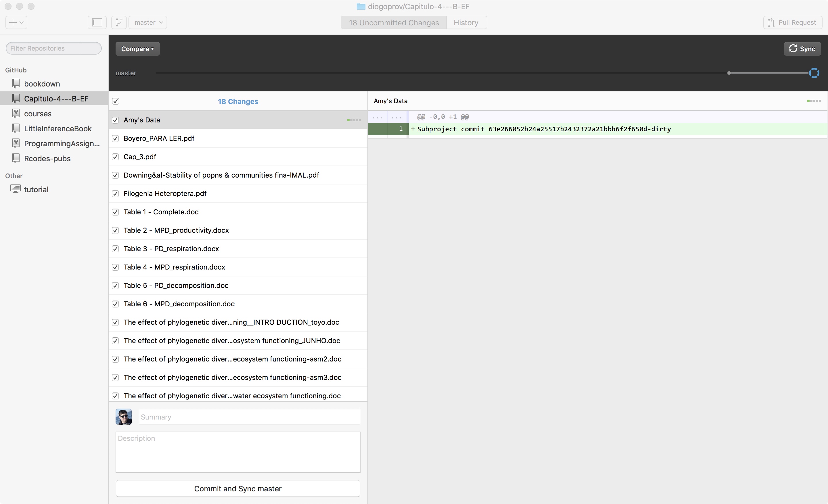Viewport: 828px width, 504px height.
Task: Focus the Summary input field
Action: pyautogui.click(x=249, y=417)
